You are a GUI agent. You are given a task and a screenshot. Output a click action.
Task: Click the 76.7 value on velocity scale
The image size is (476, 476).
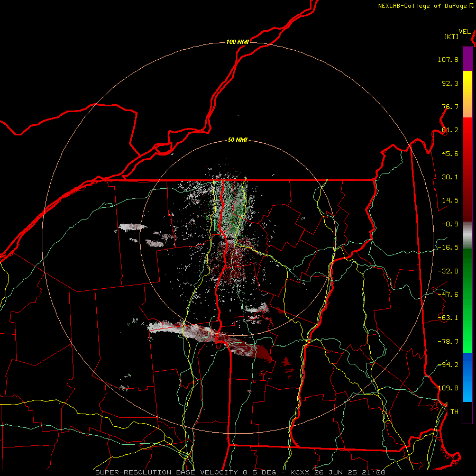450,106
